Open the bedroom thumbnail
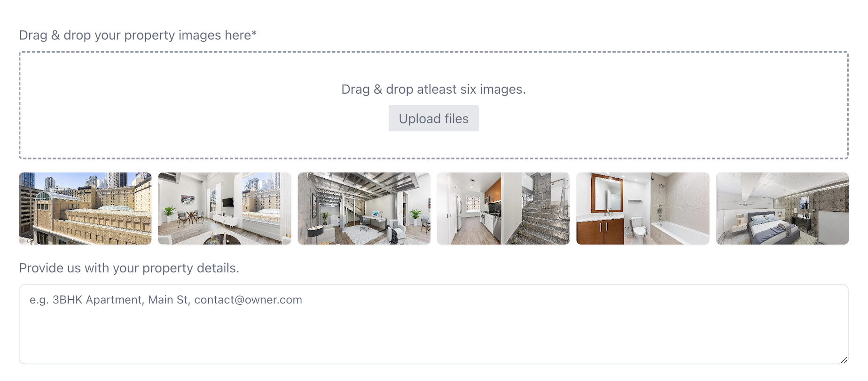868x381 pixels. (x=782, y=208)
